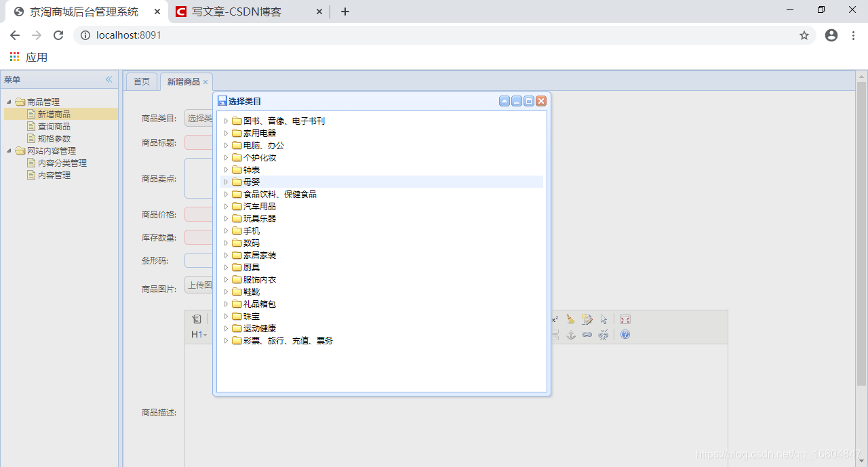
Task: Expand the 食品饮料、保健食品 category
Action: coord(226,195)
